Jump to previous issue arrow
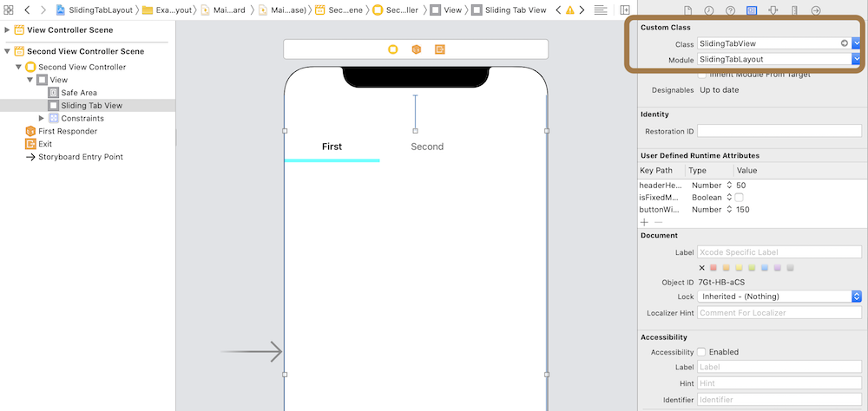Image resolution: width=868 pixels, height=411 pixels. pos(557,10)
